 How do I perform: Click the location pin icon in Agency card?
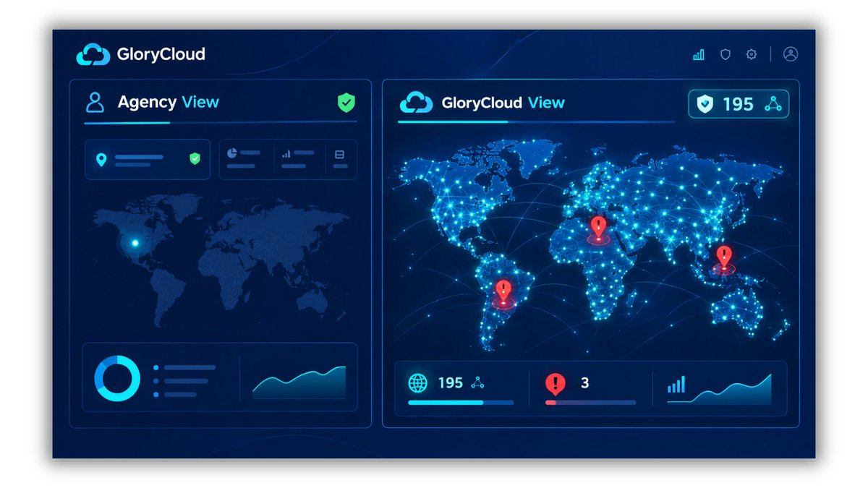click(x=101, y=160)
